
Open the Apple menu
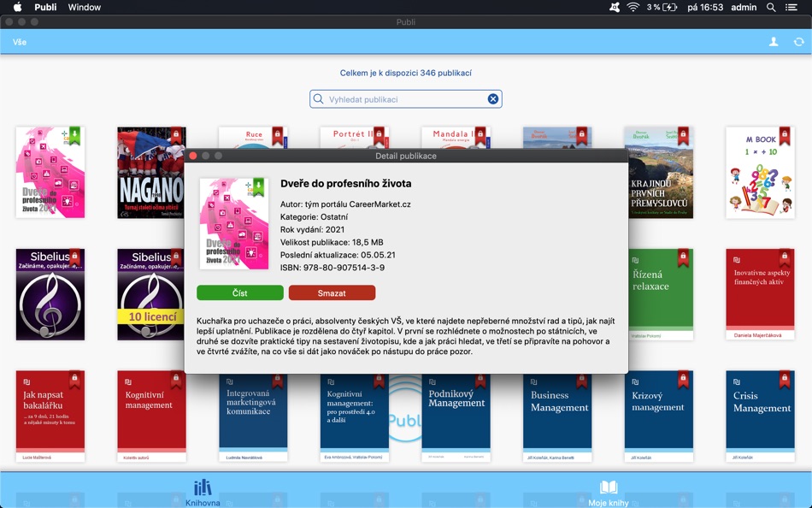click(x=18, y=7)
